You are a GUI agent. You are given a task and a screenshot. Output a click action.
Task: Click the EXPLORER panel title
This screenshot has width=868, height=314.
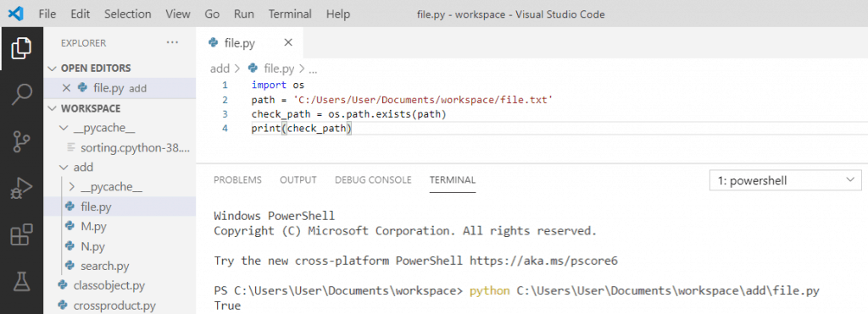pyautogui.click(x=84, y=43)
